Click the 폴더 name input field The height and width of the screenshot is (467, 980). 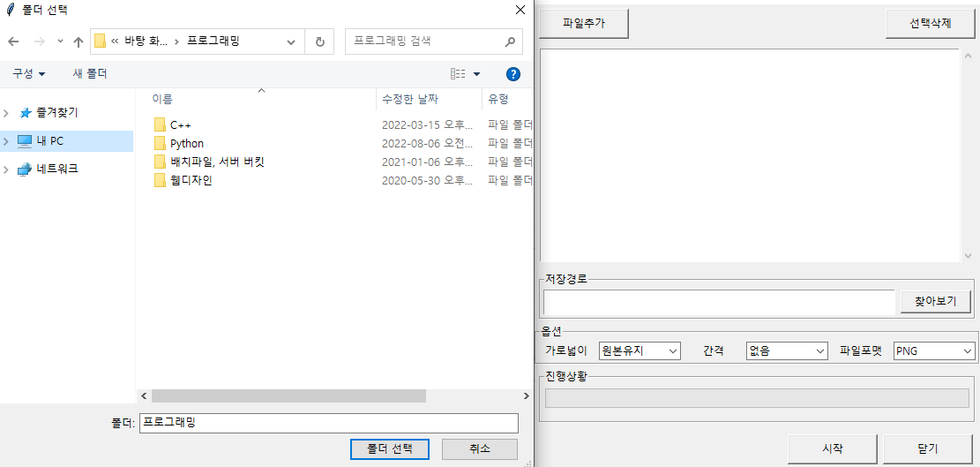[329, 423]
